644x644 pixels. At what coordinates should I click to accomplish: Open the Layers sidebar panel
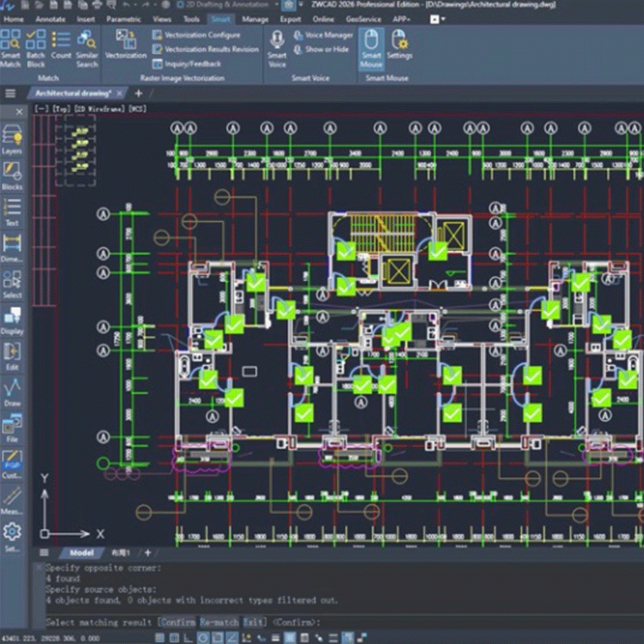12,140
